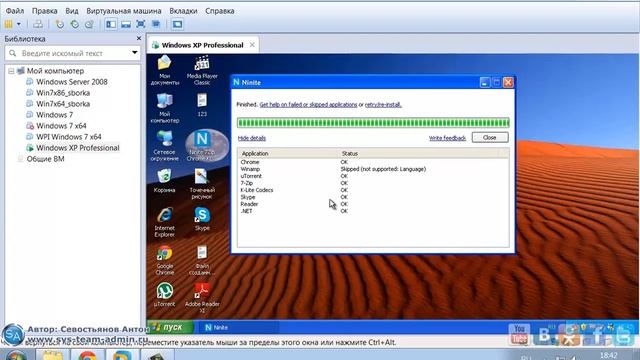Revert to snapshot using green clock icon

coord(75,24)
